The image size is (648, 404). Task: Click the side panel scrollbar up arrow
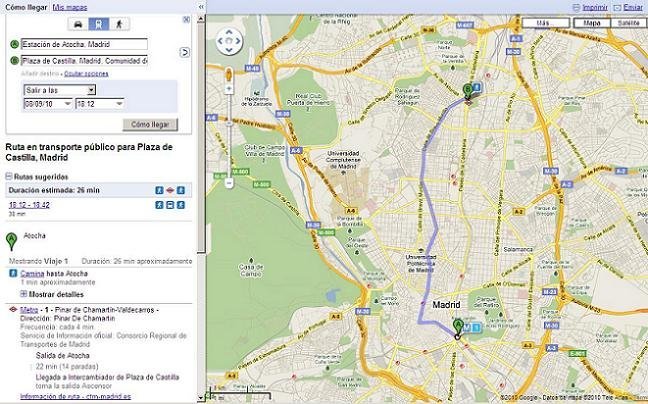[x=201, y=19]
